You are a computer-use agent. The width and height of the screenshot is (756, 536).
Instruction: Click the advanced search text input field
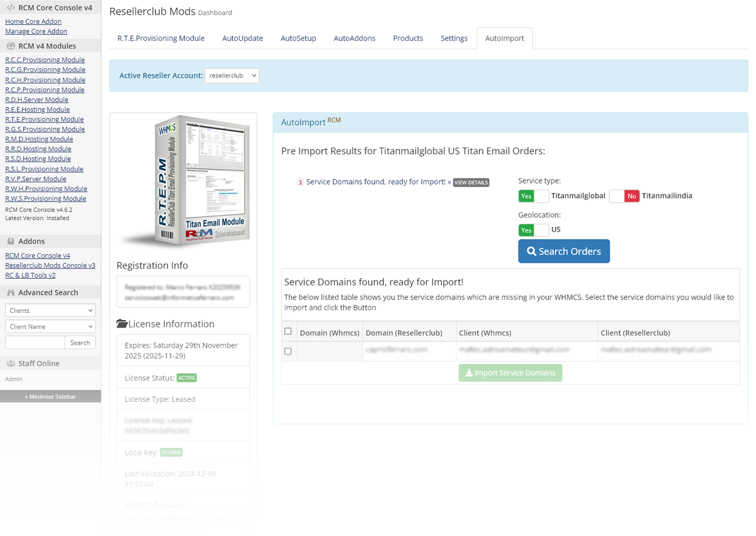pos(35,343)
